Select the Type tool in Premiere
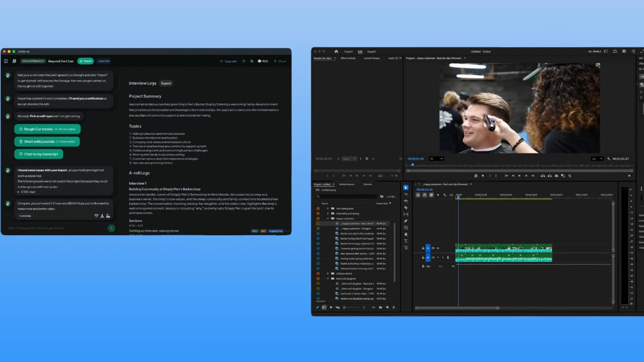Screen dimensions: 644x362 pos(406,241)
